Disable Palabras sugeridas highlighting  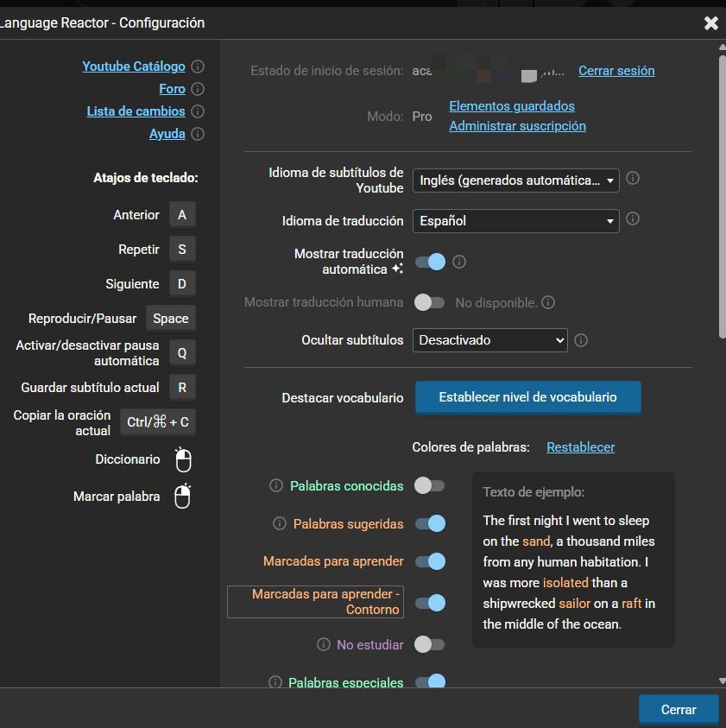(x=430, y=523)
